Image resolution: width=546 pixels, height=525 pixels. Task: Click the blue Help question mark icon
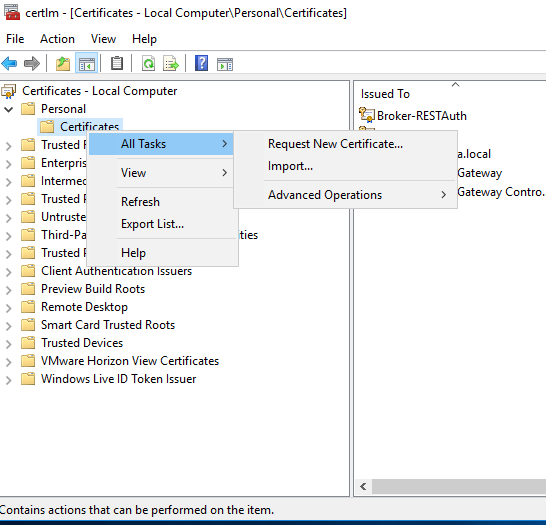pyautogui.click(x=202, y=63)
